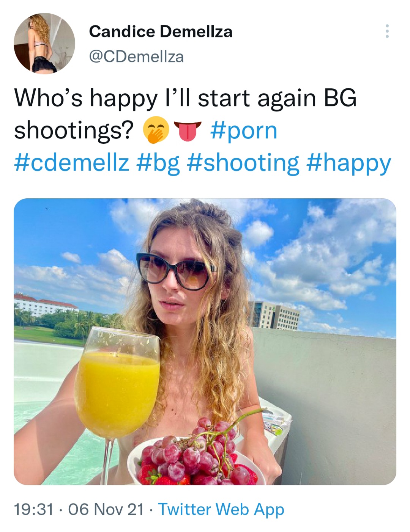Viewport: 410px width, 532px height.
Task: Open Candice Demellza profile name link
Action: 160,31
